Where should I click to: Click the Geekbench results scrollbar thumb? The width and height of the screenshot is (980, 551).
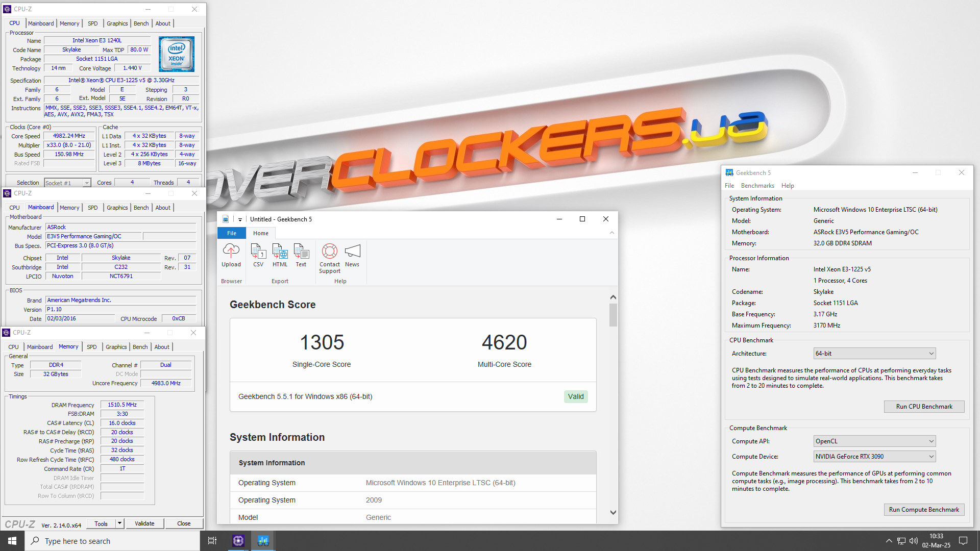pos(613,315)
